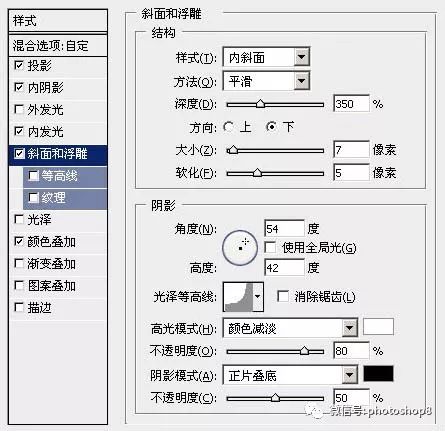Click the angle dial circle
445x431 pixels.
[x=240, y=248]
